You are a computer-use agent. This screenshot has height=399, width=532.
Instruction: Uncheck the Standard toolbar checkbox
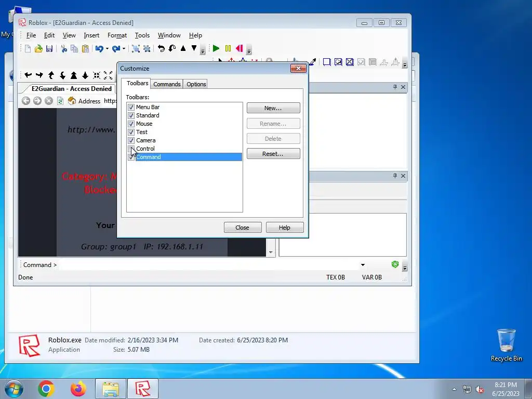[x=131, y=115]
